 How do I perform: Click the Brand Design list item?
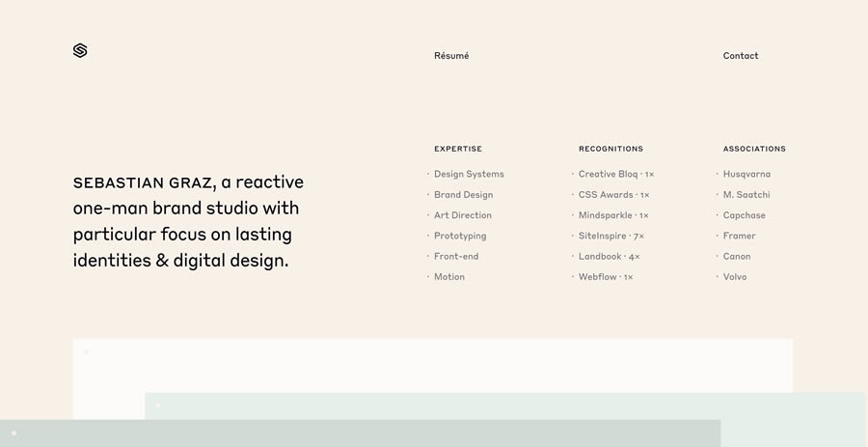click(x=463, y=195)
